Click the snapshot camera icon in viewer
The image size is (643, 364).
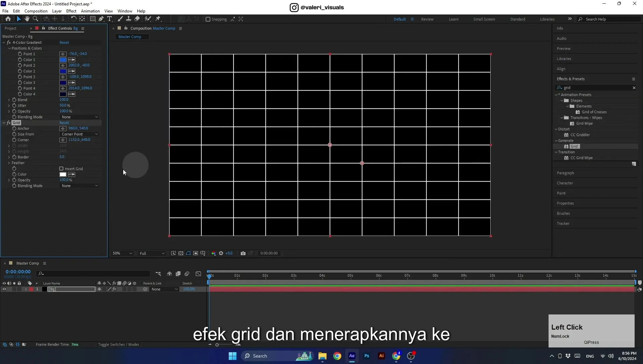coord(243,253)
